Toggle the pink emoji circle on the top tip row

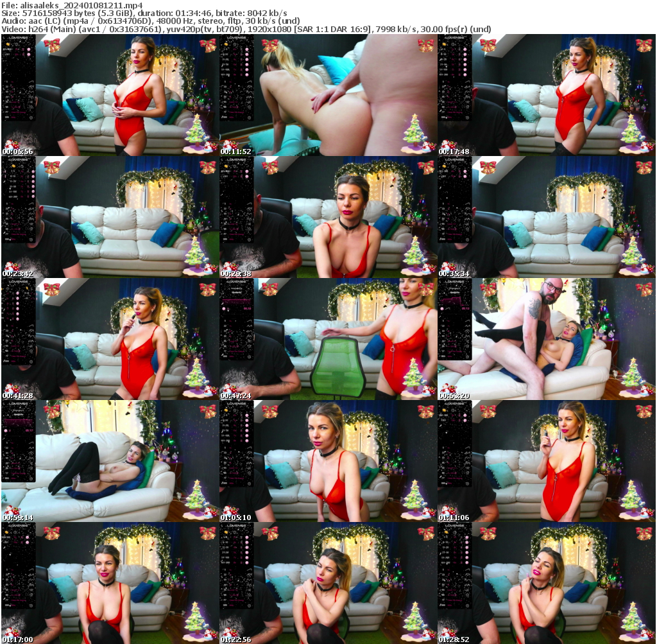[x=29, y=49]
